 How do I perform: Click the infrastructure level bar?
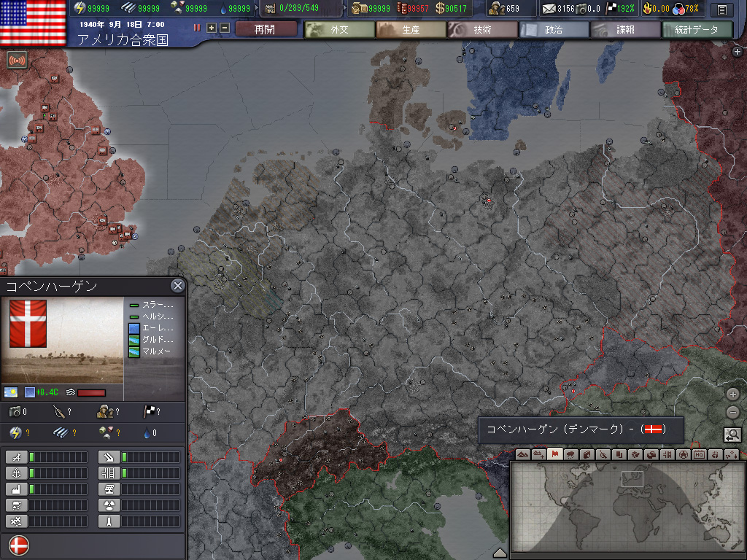[x=151, y=473]
